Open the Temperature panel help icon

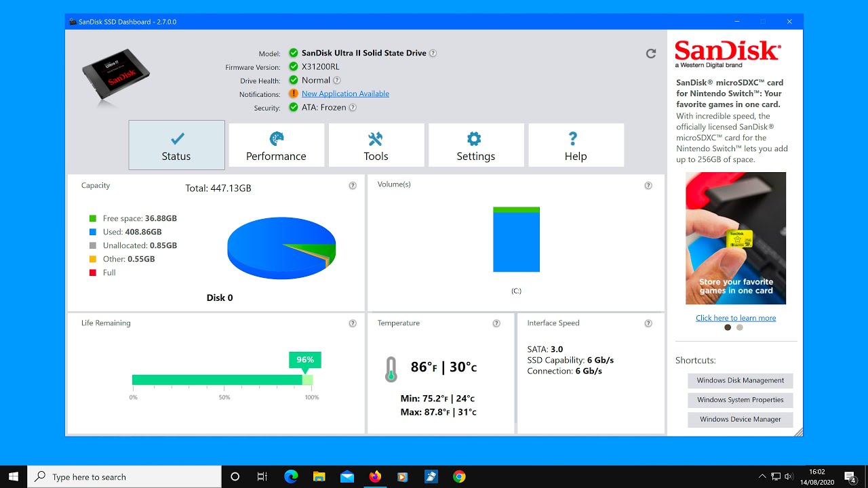point(496,323)
